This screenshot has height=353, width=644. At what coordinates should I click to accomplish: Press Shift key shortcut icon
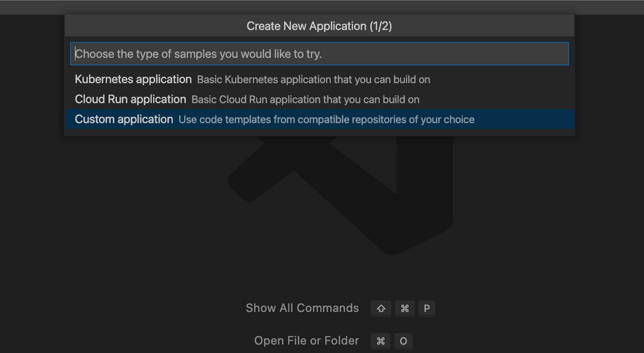coord(381,308)
